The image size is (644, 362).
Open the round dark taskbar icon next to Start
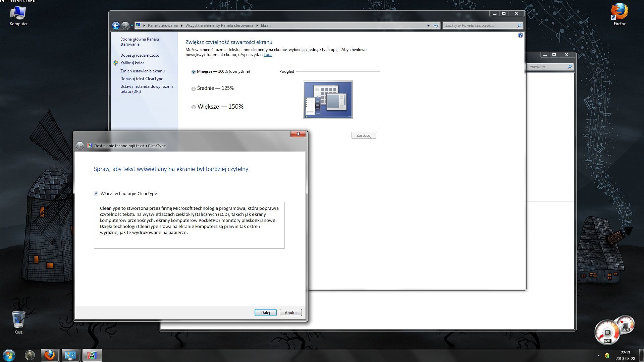(30, 355)
